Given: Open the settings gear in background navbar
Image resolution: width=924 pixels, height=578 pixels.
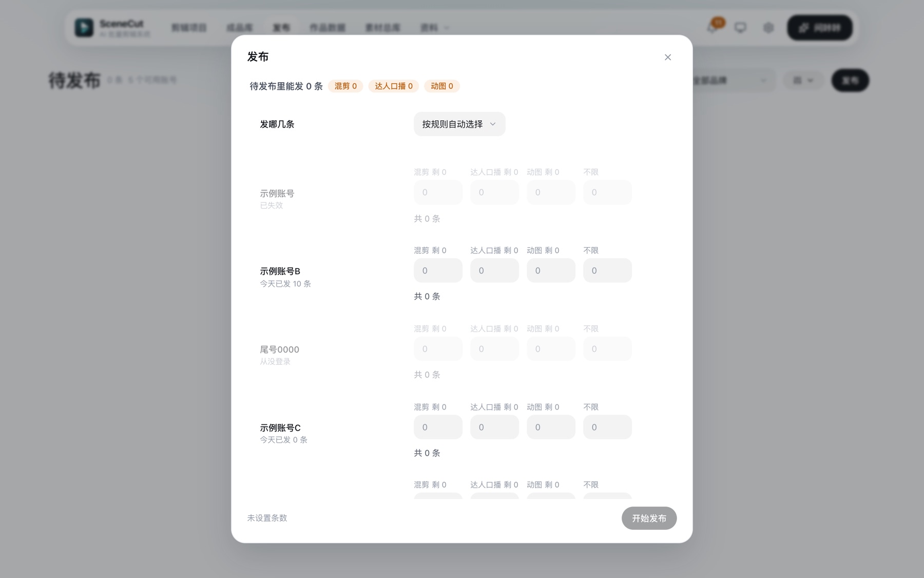Looking at the screenshot, I should point(768,27).
